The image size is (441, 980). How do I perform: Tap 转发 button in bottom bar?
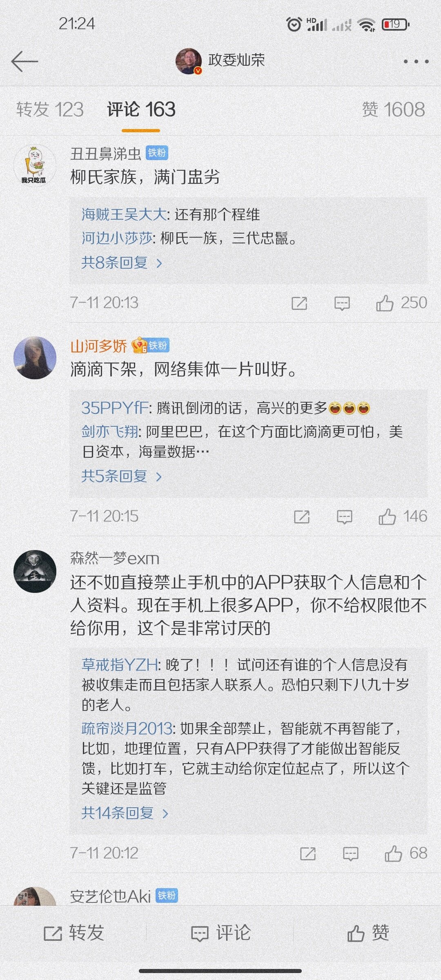tap(74, 933)
